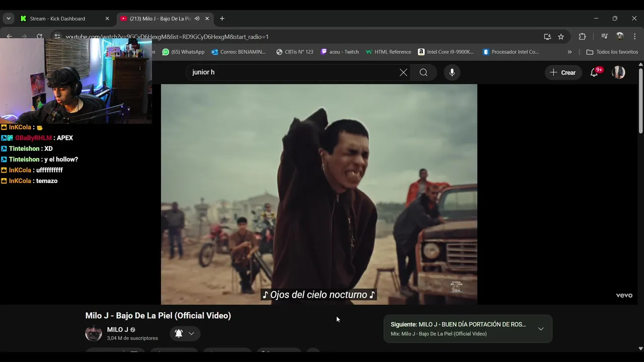644x362 pixels.
Task: Open the Intel Core i9-9900K bookmark
Action: coord(446,52)
